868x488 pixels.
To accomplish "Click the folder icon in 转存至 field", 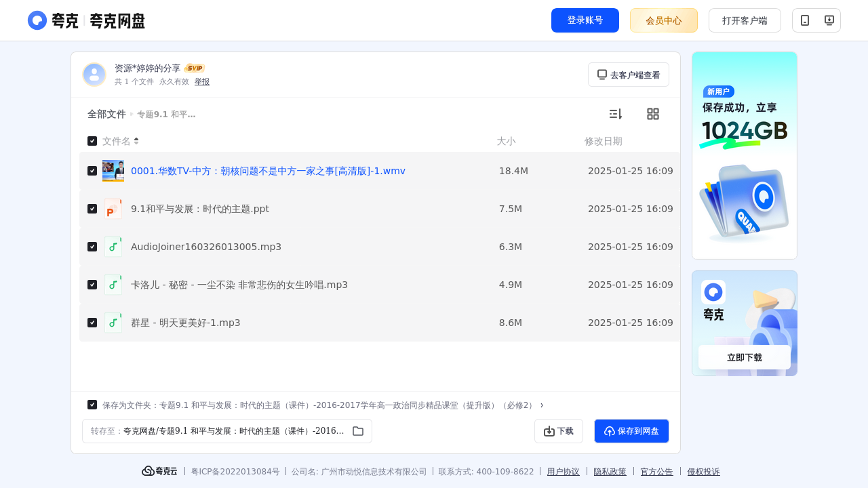I will coord(358,431).
